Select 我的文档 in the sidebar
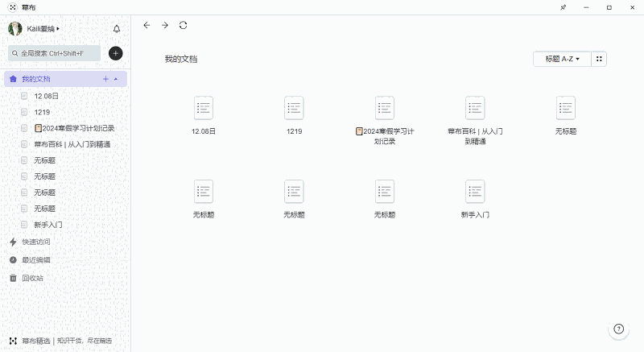 [66, 79]
